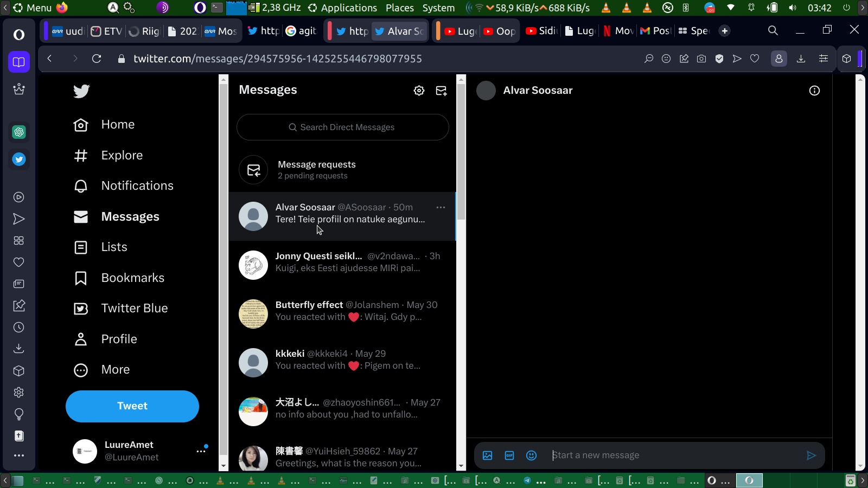Open browser downloads from address bar

coord(801,59)
